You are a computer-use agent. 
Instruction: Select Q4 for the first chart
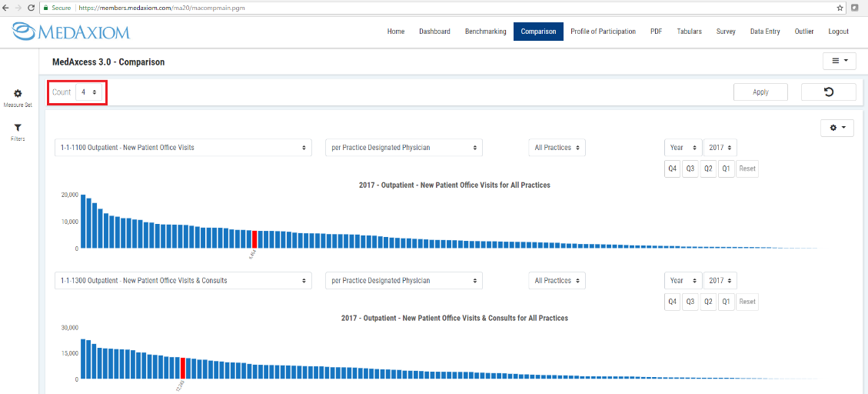[x=673, y=169]
